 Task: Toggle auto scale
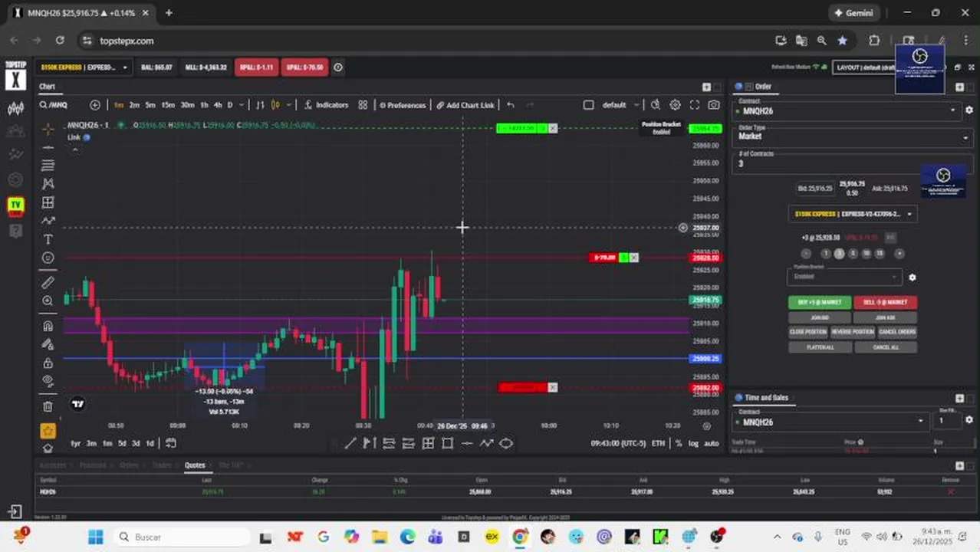click(x=711, y=443)
